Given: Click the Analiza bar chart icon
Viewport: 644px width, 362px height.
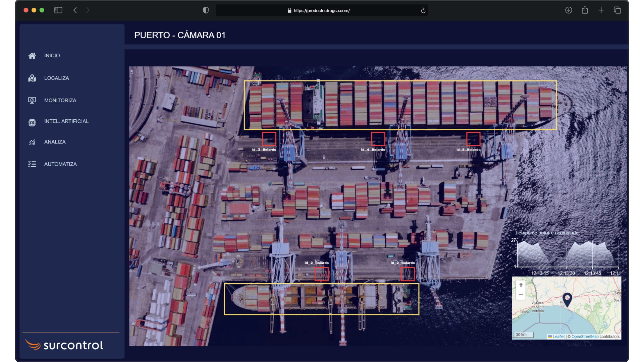Looking at the screenshot, I should [32, 142].
